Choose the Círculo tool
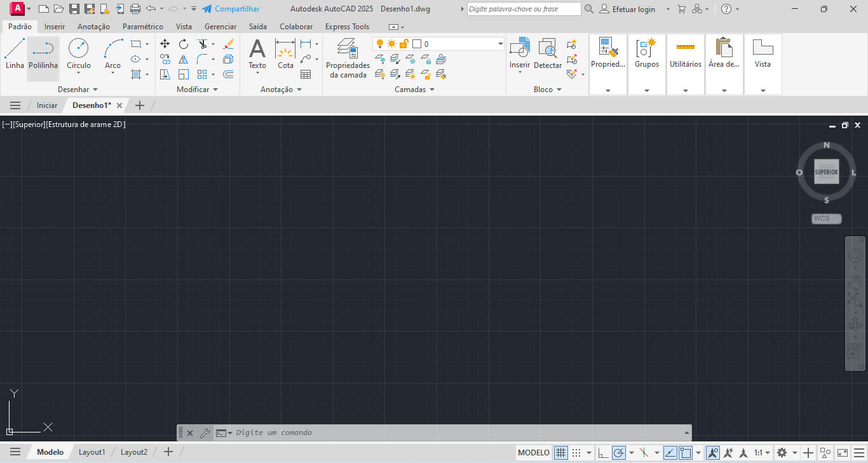The height and width of the screenshot is (463, 868). pyautogui.click(x=79, y=54)
